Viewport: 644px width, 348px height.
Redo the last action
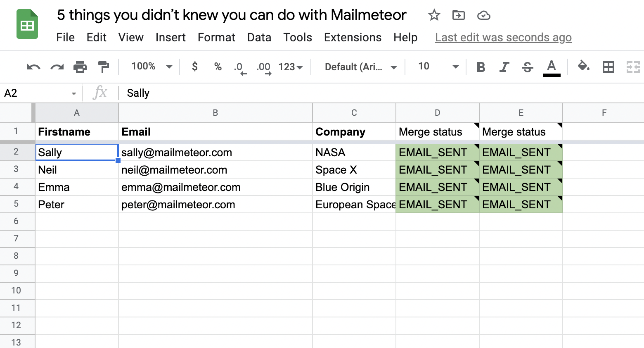pyautogui.click(x=57, y=67)
